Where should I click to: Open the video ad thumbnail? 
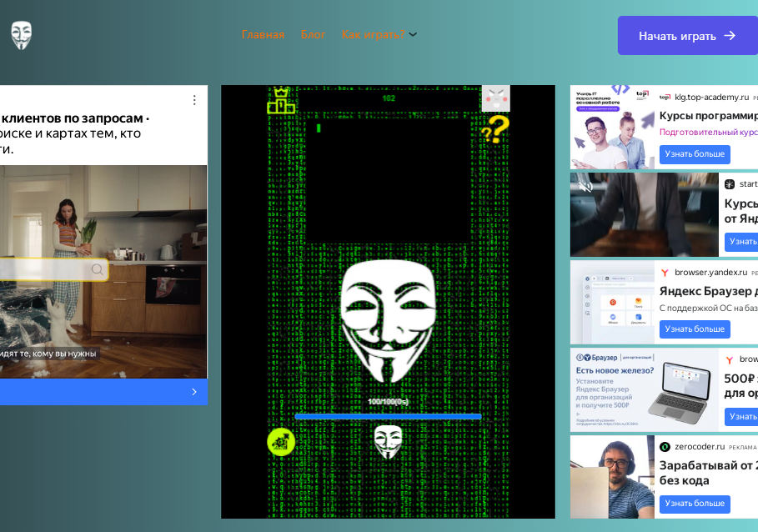pos(644,215)
